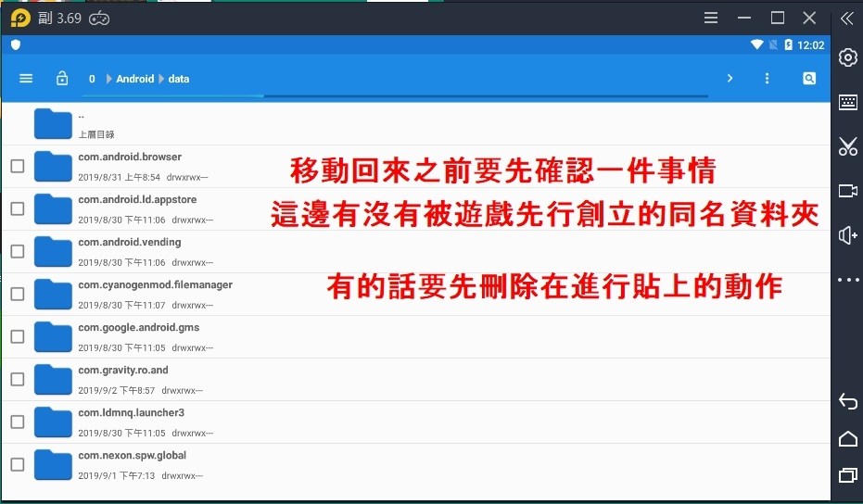Open the com.google.android.gms folder
The width and height of the screenshot is (863, 504).
point(416,336)
